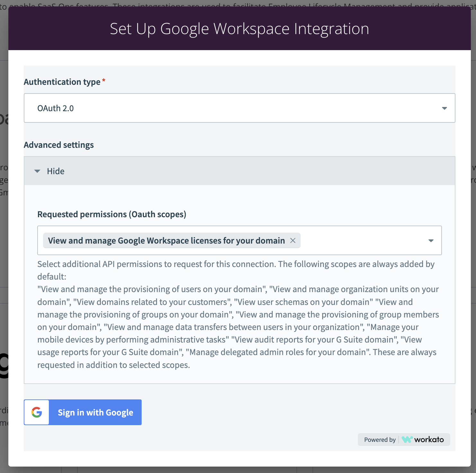
Task: Click the Set Up Google Workspace Integration title
Action: pos(239,29)
